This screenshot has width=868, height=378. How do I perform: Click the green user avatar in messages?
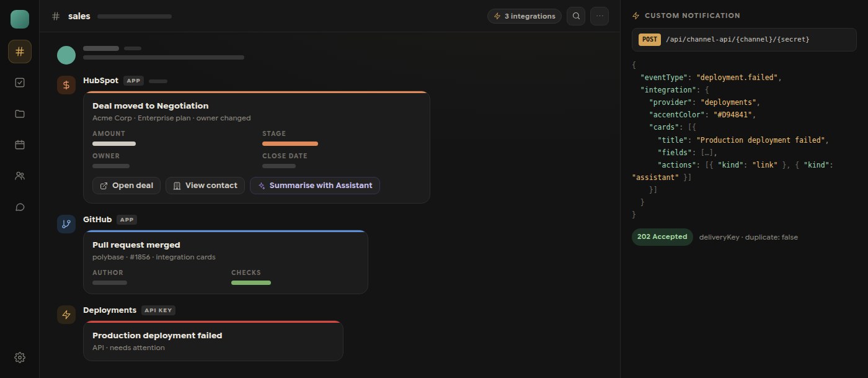(66, 55)
